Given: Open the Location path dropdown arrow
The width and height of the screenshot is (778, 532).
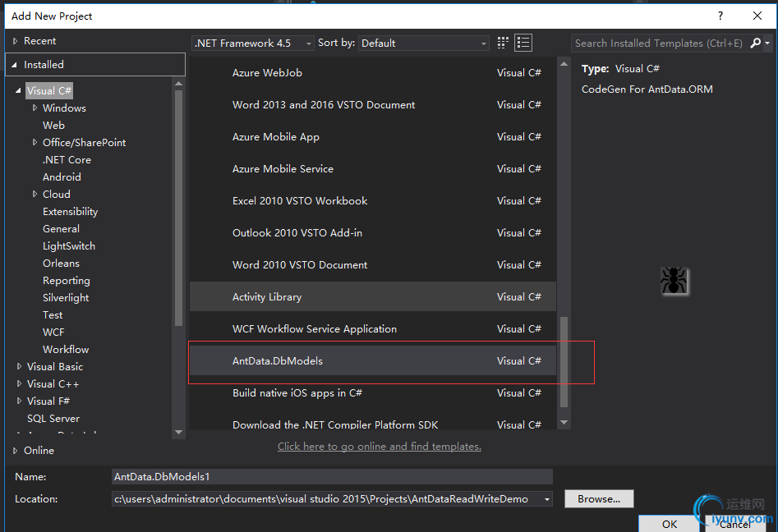Looking at the screenshot, I should click(547, 499).
